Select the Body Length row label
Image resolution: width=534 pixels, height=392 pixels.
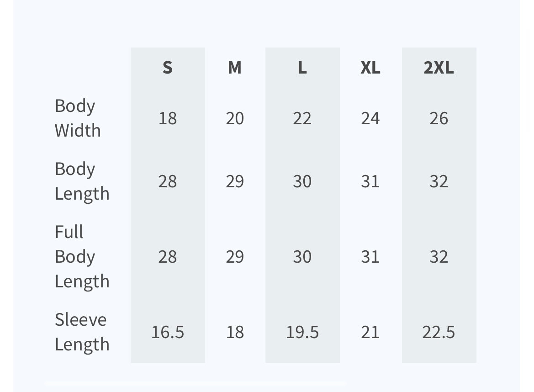[82, 181]
